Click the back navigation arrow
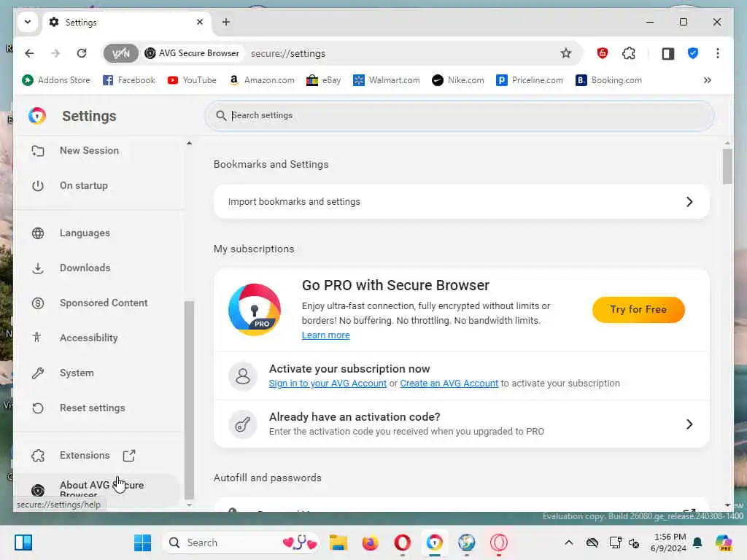Image resolution: width=747 pixels, height=560 pixels. click(x=29, y=53)
